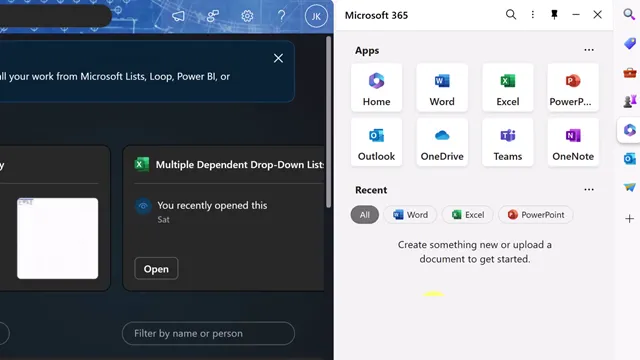Launch the Teams app tile
The image size is (640, 360).
click(x=508, y=142)
